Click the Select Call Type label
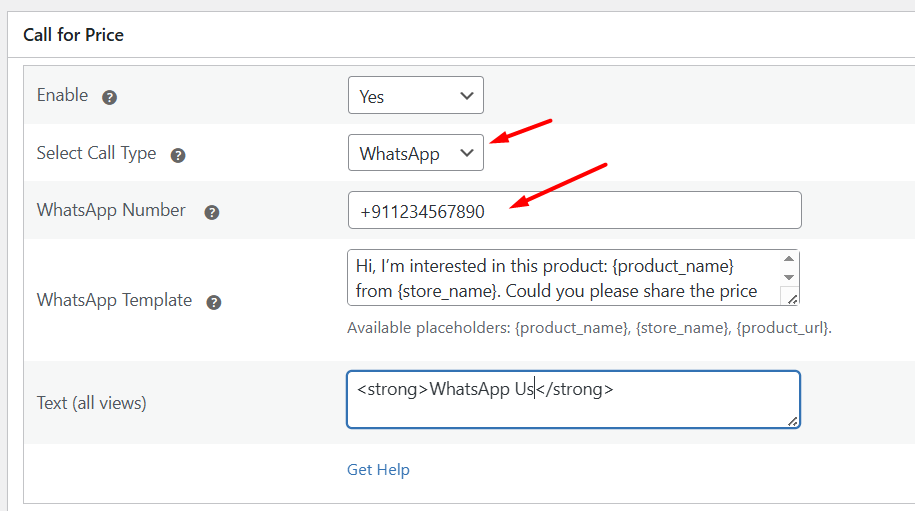The image size is (915, 511). point(96,154)
